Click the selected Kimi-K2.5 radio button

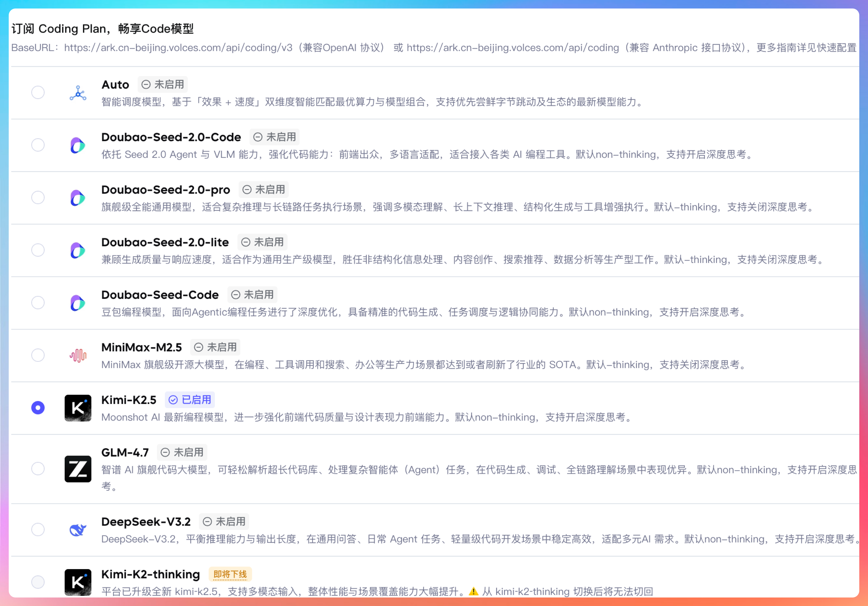click(x=38, y=408)
